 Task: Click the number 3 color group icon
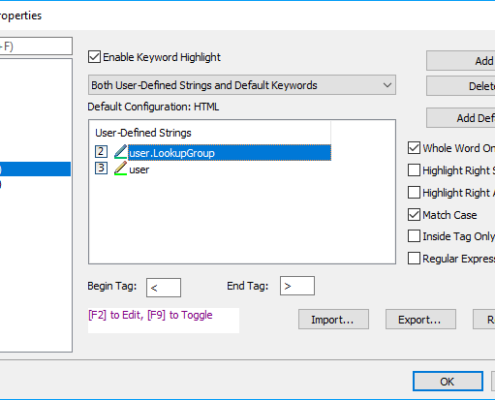101,168
